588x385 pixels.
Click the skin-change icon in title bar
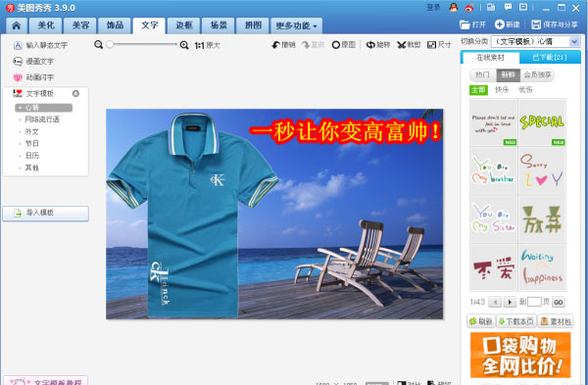[491, 7]
